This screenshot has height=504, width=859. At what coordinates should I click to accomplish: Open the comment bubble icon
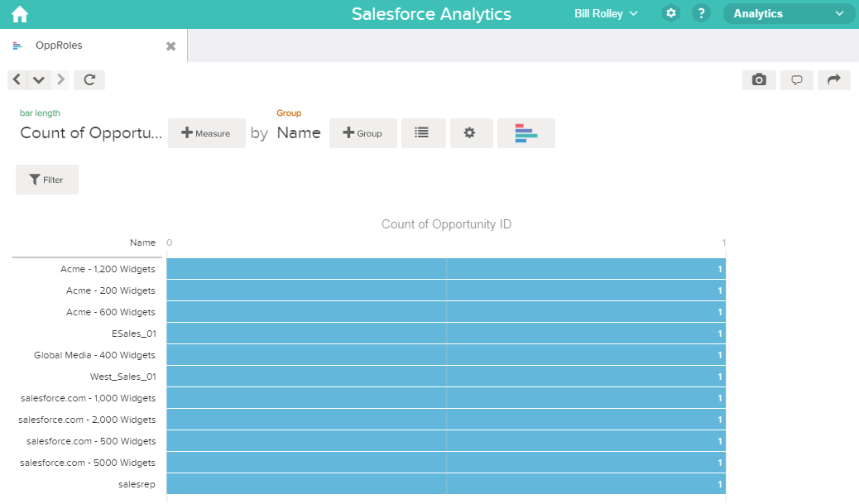pos(797,80)
